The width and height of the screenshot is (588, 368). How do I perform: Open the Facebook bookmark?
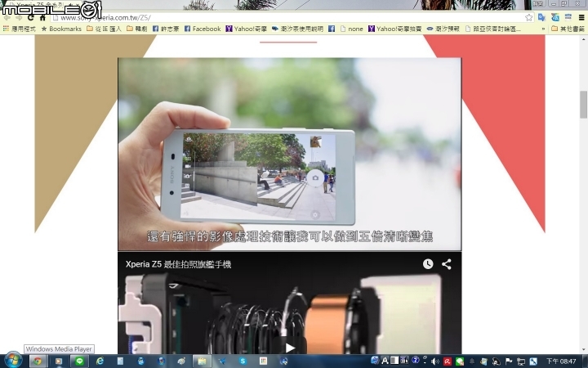click(203, 29)
